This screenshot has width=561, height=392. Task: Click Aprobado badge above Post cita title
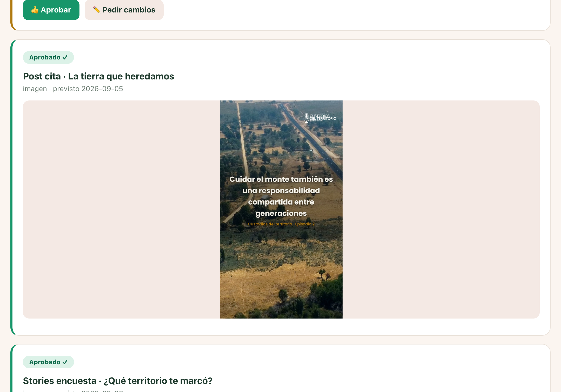[x=48, y=57]
